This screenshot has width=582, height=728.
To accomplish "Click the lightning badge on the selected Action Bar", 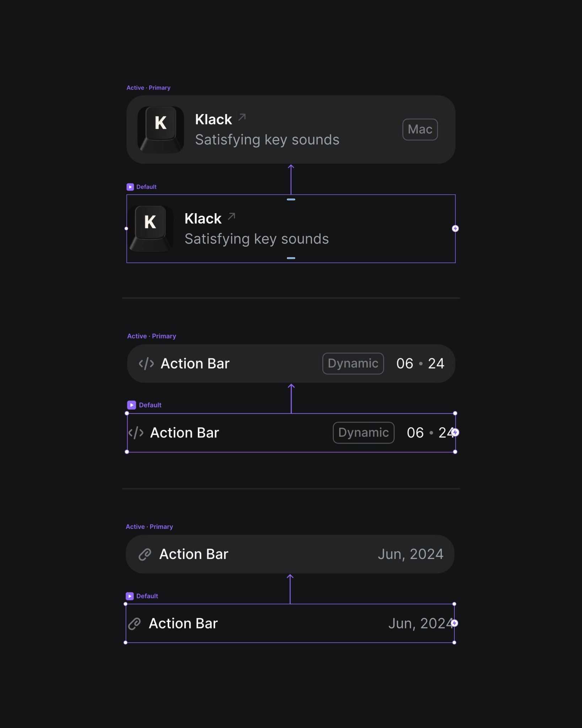I will tap(455, 433).
